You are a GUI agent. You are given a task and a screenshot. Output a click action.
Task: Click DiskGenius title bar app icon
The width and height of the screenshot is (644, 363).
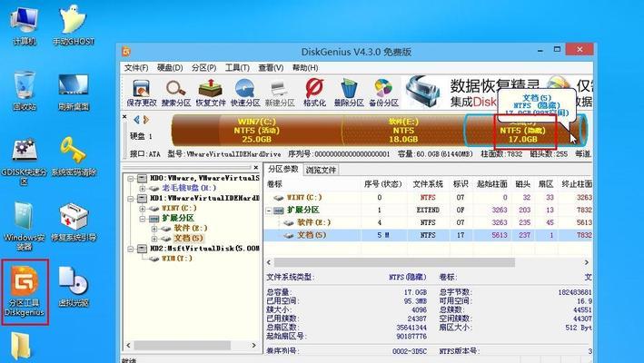[127, 52]
